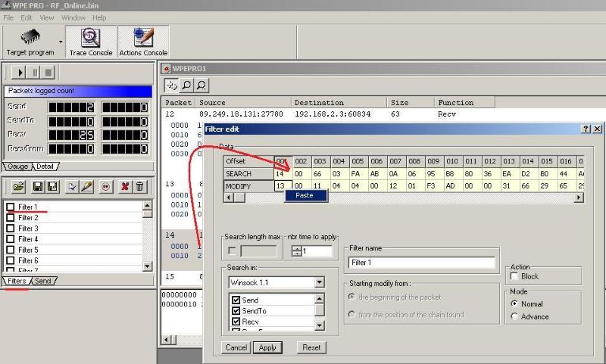Choose Paste from the context menu
The width and height of the screenshot is (606, 364).
point(305,195)
